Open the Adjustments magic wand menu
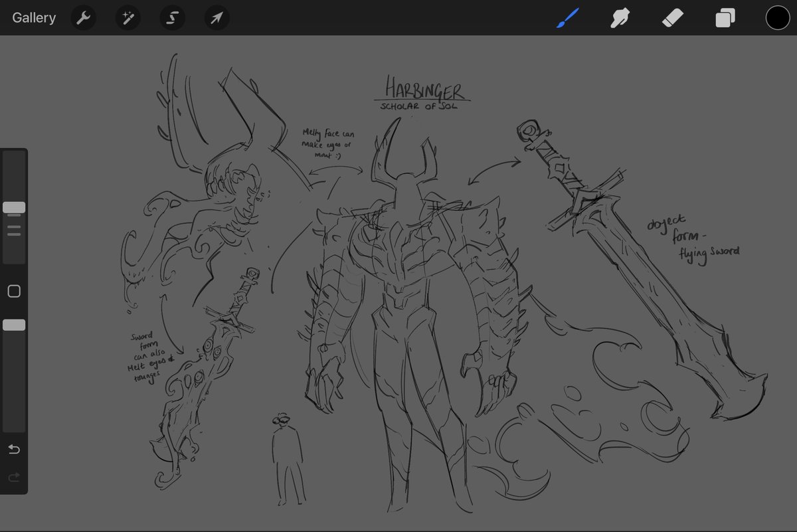This screenshot has height=532, width=797. click(128, 18)
